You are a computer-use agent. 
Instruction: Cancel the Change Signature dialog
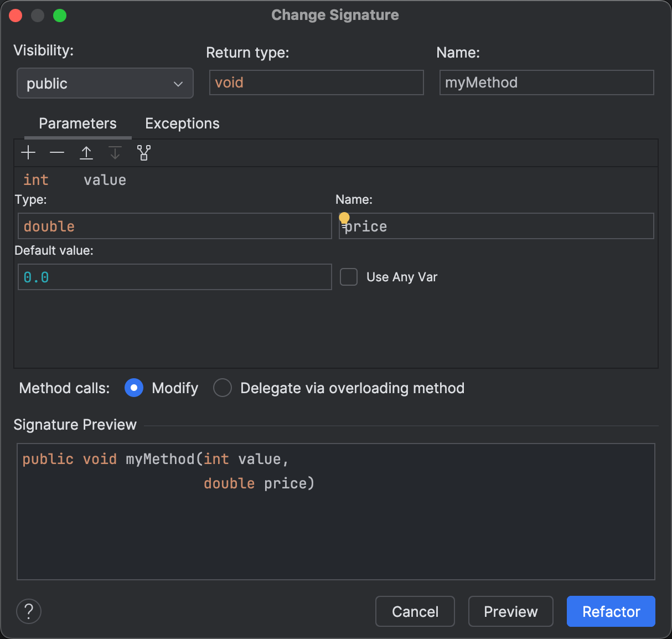point(415,611)
